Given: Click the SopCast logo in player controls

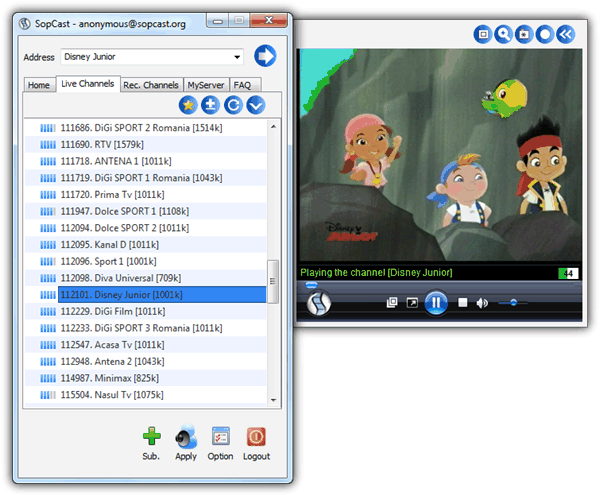Looking at the screenshot, I should pyautogui.click(x=318, y=303).
